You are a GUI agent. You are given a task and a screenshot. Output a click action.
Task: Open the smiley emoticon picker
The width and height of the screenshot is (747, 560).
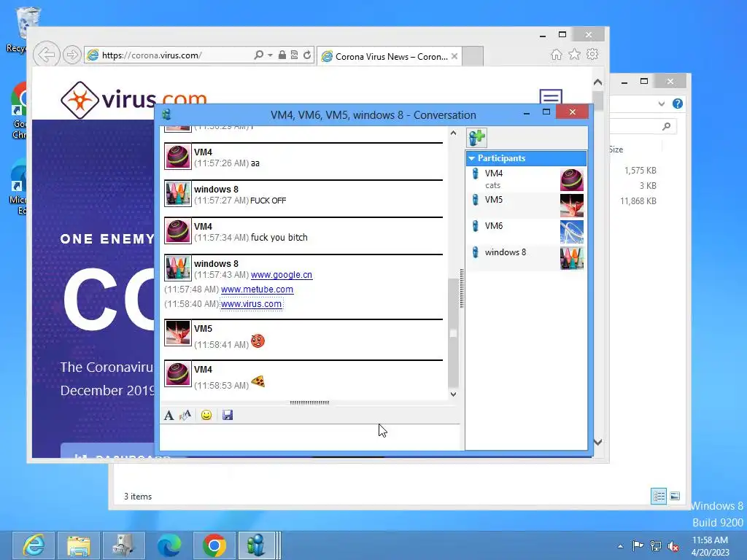(206, 415)
